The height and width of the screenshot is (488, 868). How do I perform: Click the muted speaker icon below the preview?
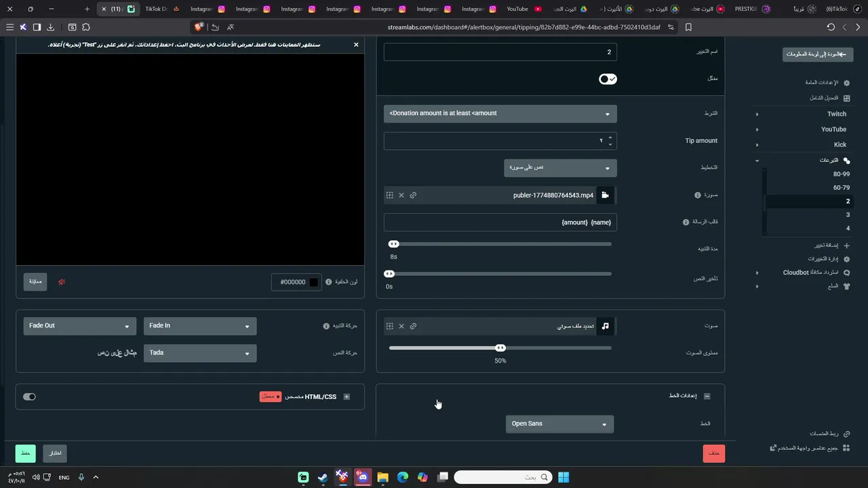pos(62,282)
